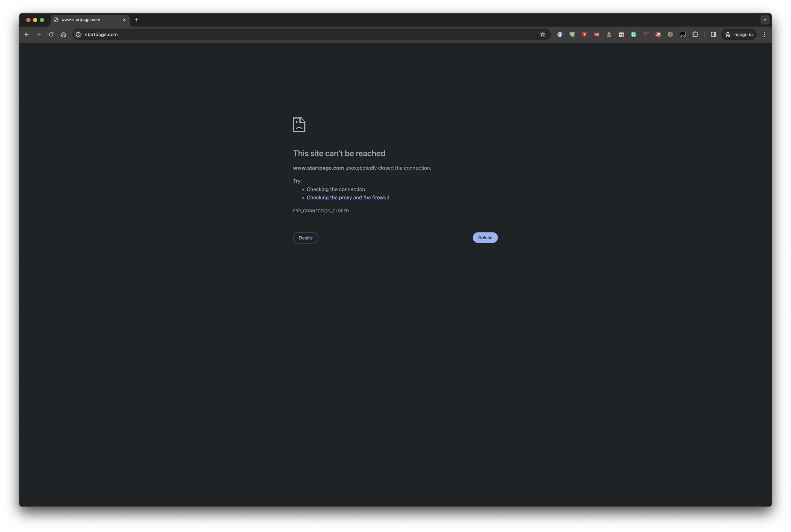The image size is (791, 532).
Task: Open the browser side panel
Action: tap(713, 34)
